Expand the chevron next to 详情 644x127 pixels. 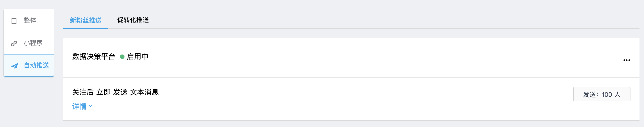coord(91,106)
